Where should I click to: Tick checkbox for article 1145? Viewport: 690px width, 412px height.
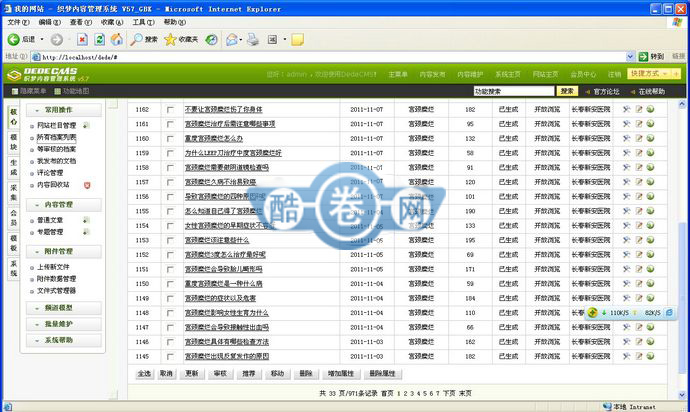click(x=170, y=357)
